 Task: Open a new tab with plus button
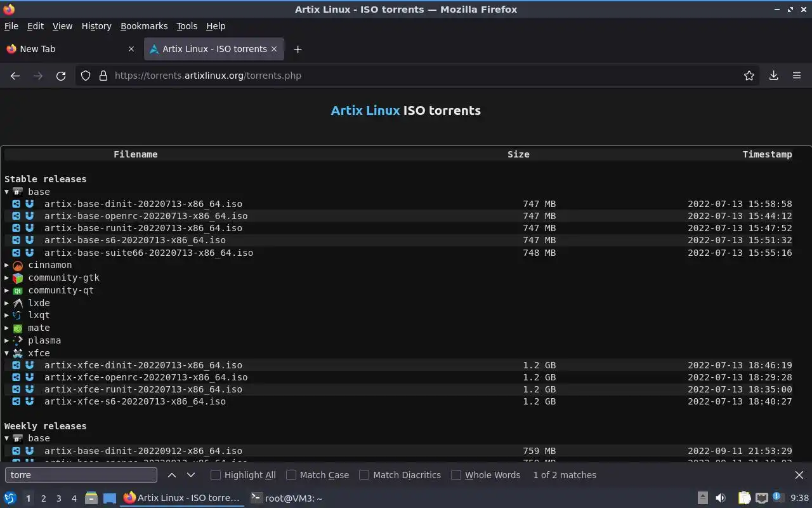[x=298, y=49]
